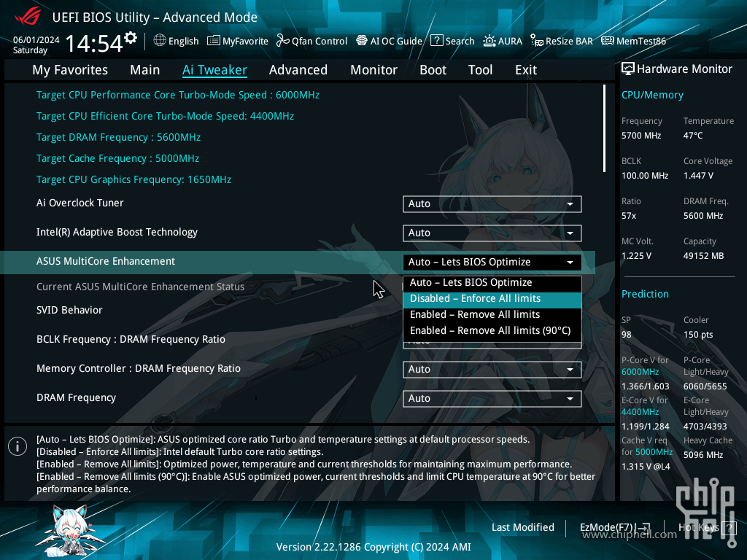Select the SVID Behavior label
This screenshot has width=747, height=560.
(x=69, y=310)
